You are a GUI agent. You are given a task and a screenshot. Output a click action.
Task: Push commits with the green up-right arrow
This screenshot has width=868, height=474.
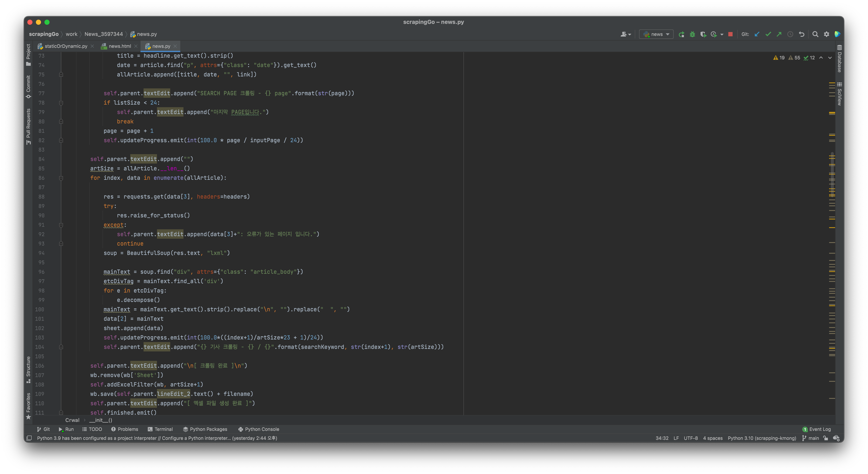click(779, 34)
